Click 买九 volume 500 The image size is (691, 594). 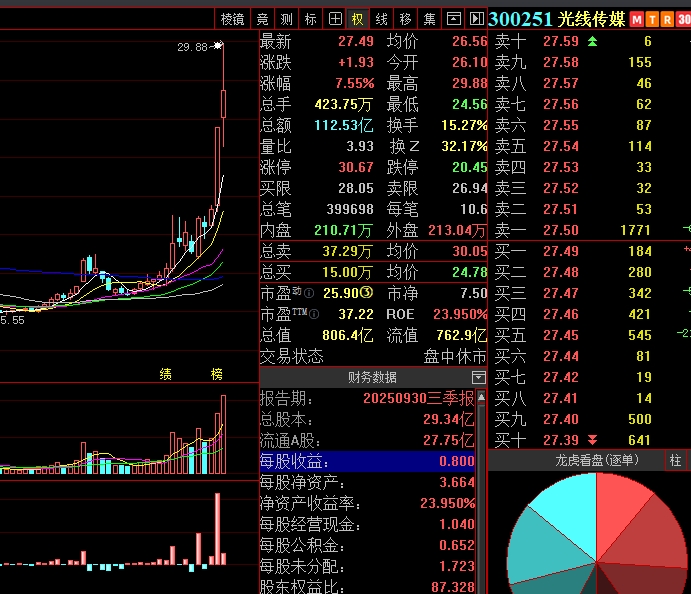pos(640,419)
